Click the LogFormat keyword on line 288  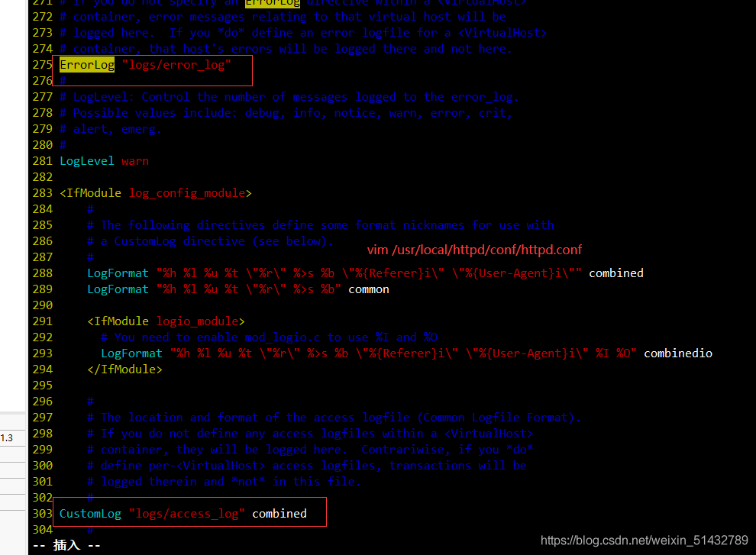pos(118,273)
